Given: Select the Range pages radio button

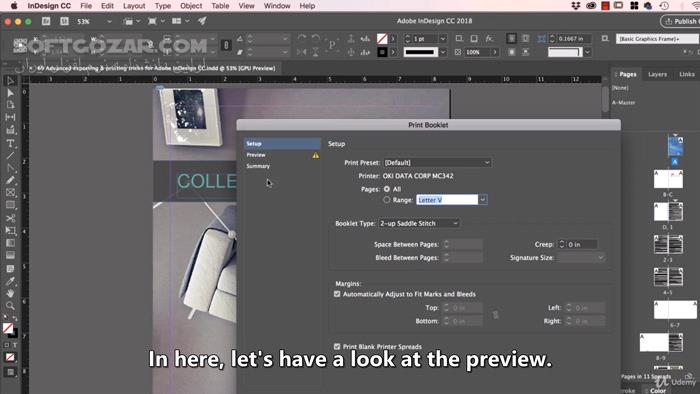Looking at the screenshot, I should [387, 200].
